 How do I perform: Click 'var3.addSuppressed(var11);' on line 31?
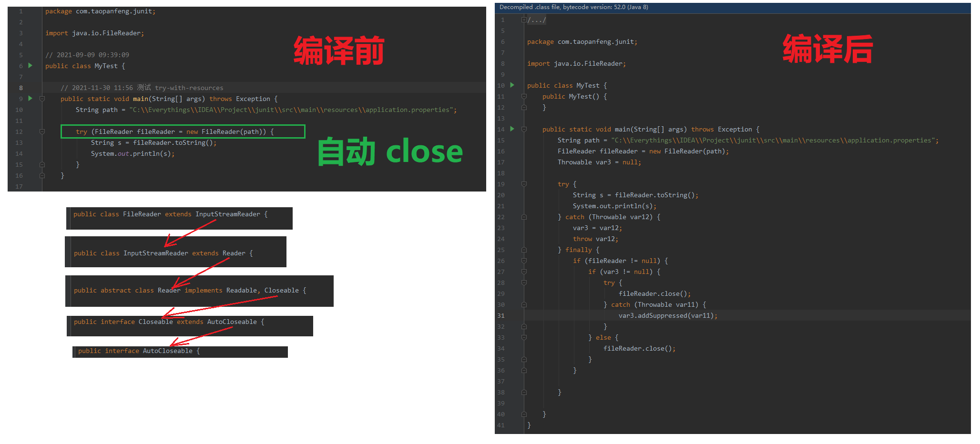[x=668, y=315]
